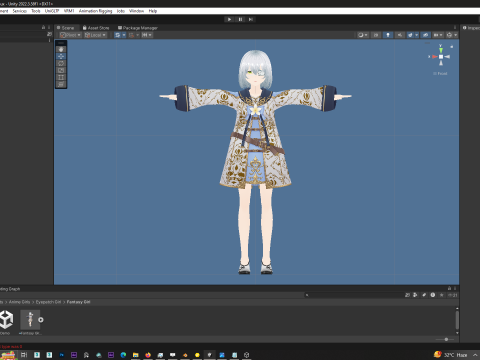The height and width of the screenshot is (360, 480).
Task: Select the Scale tool
Action: pos(61,70)
